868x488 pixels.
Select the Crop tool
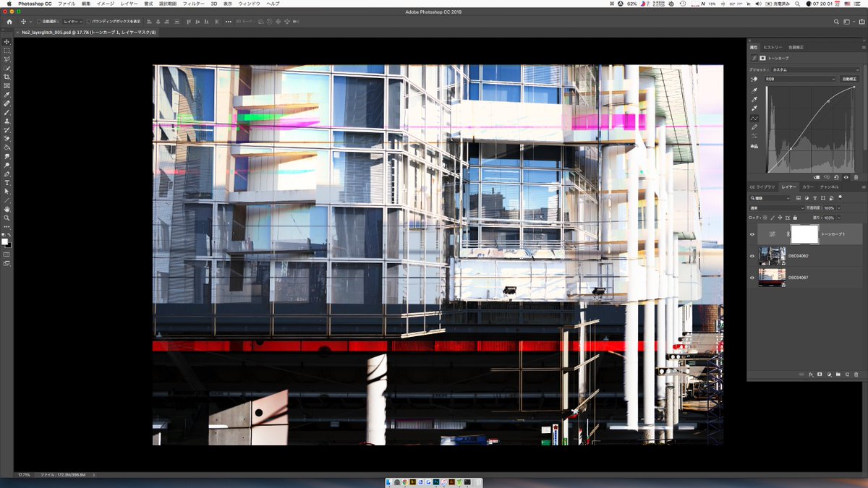(x=7, y=77)
